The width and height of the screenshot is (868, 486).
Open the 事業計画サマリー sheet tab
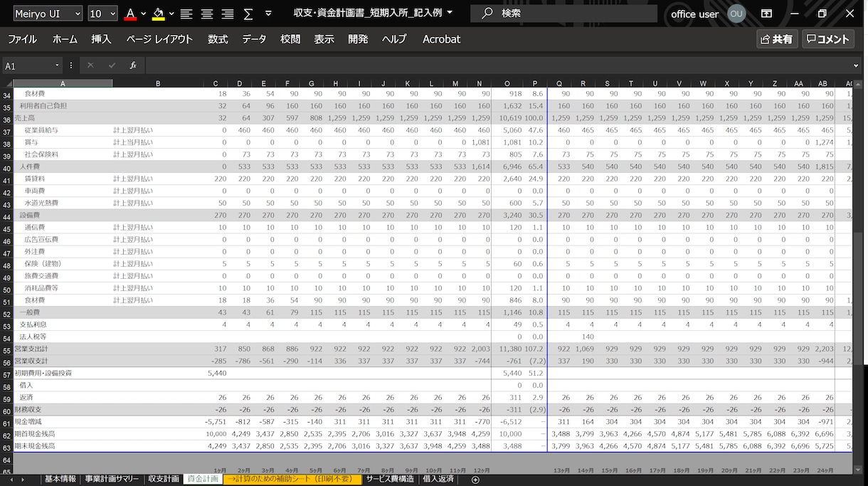[112, 480]
